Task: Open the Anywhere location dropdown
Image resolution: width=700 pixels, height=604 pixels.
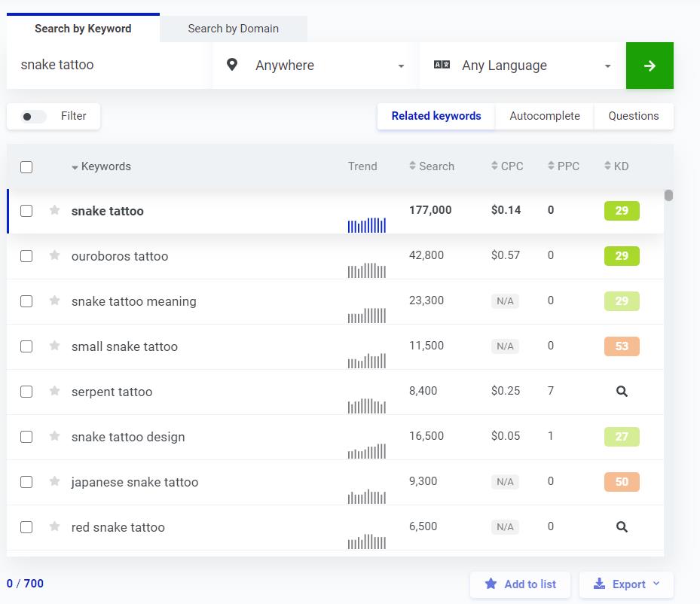Action: [x=310, y=66]
